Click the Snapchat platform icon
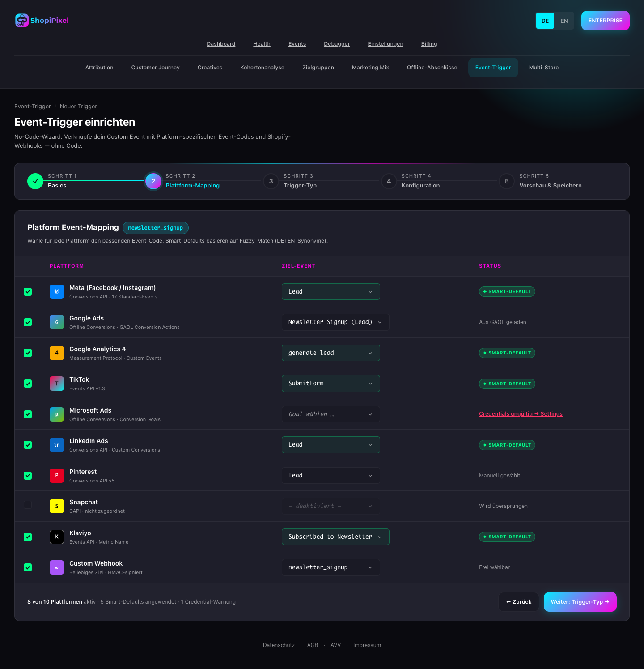Screen dimensions: 644x669 click(57, 506)
